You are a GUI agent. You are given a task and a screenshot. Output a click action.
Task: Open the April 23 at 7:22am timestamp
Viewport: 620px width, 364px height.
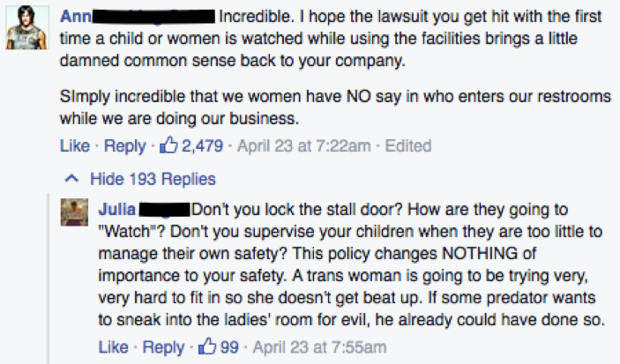point(303,145)
